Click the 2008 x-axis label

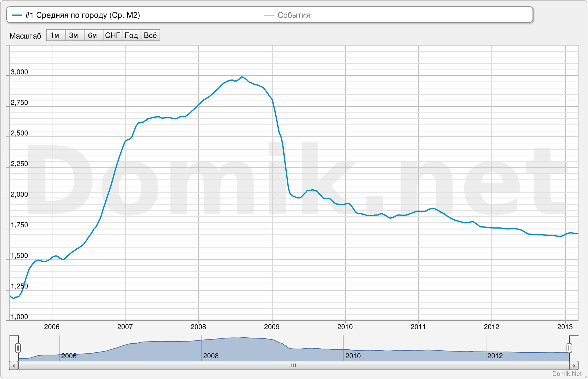(x=198, y=327)
